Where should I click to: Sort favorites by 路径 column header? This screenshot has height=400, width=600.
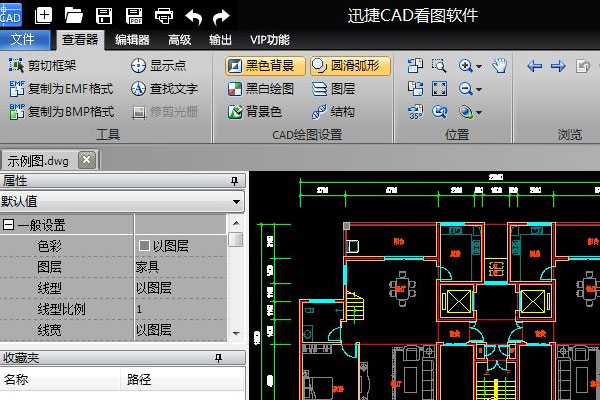(x=183, y=379)
